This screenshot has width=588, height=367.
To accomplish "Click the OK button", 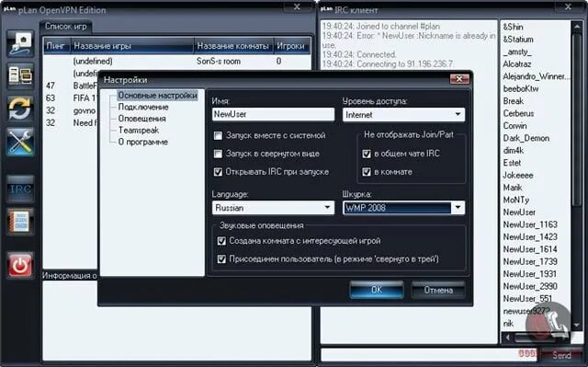I will click(377, 290).
